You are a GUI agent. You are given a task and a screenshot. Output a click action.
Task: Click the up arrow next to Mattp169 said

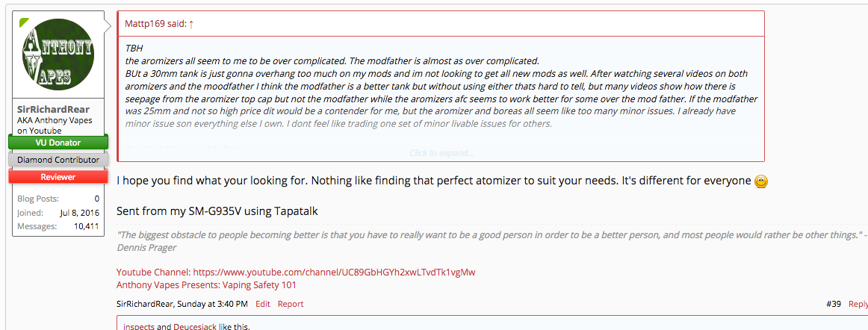tap(191, 24)
